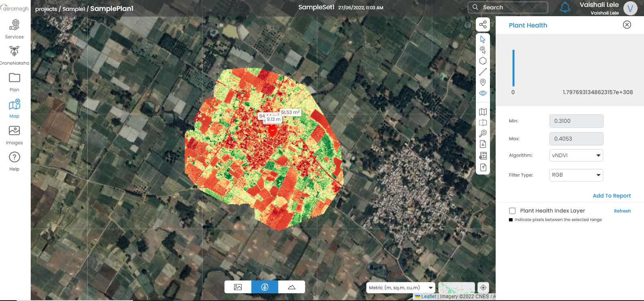Switch to the elevation mountain view toggle

tap(291, 287)
